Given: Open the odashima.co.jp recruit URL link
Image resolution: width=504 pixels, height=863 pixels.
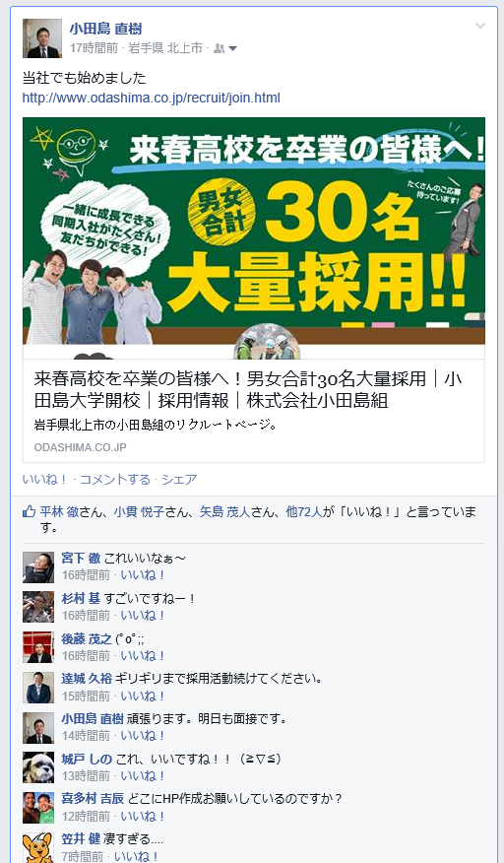Looking at the screenshot, I should [x=152, y=98].
